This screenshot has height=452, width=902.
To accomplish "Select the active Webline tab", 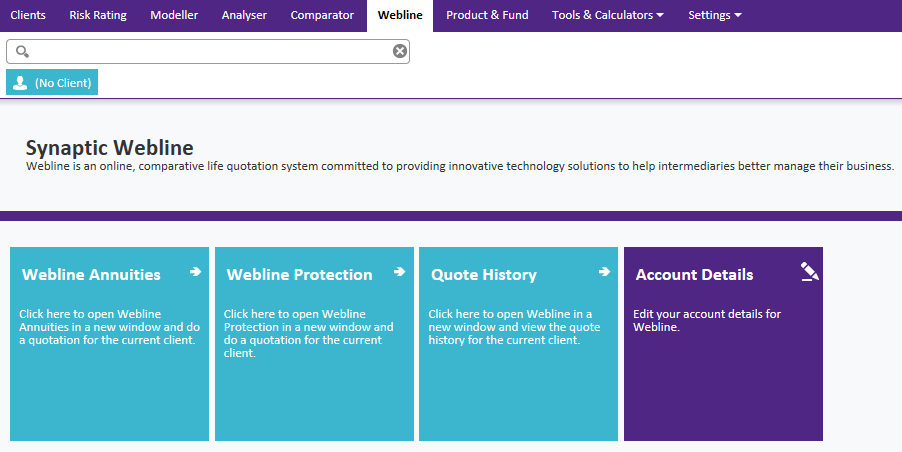I will (x=400, y=16).
